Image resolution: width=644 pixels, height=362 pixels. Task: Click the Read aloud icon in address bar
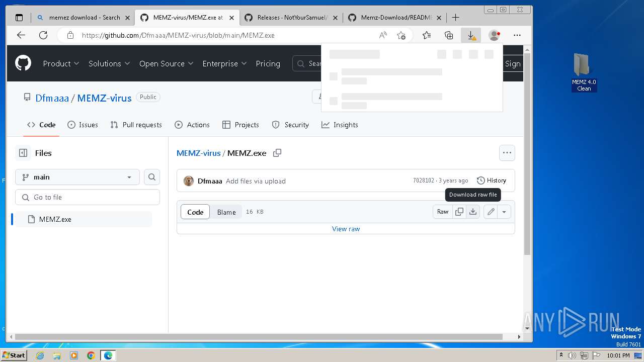pyautogui.click(x=383, y=35)
